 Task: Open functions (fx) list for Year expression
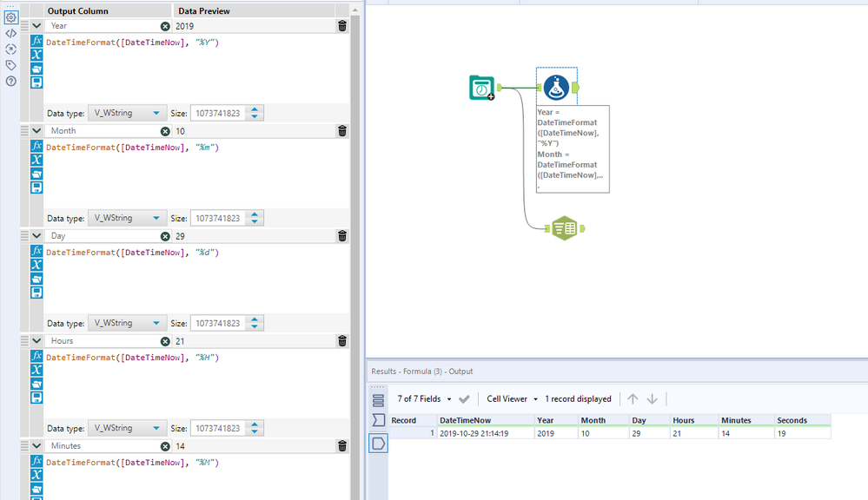36,41
